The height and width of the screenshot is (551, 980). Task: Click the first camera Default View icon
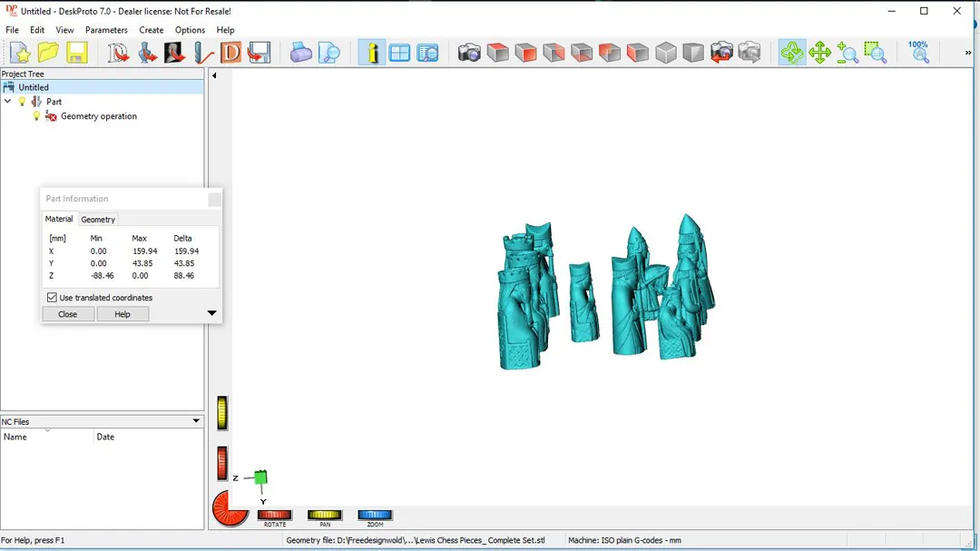469,53
